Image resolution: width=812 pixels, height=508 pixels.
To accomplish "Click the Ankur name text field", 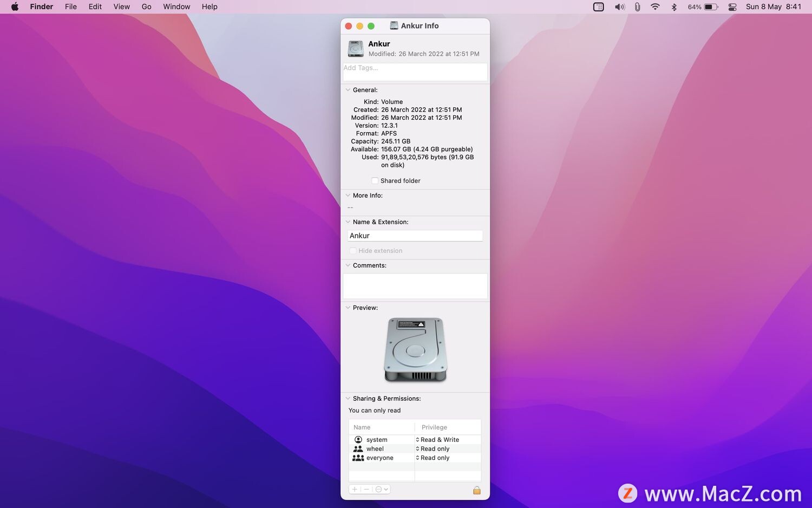I will (415, 236).
